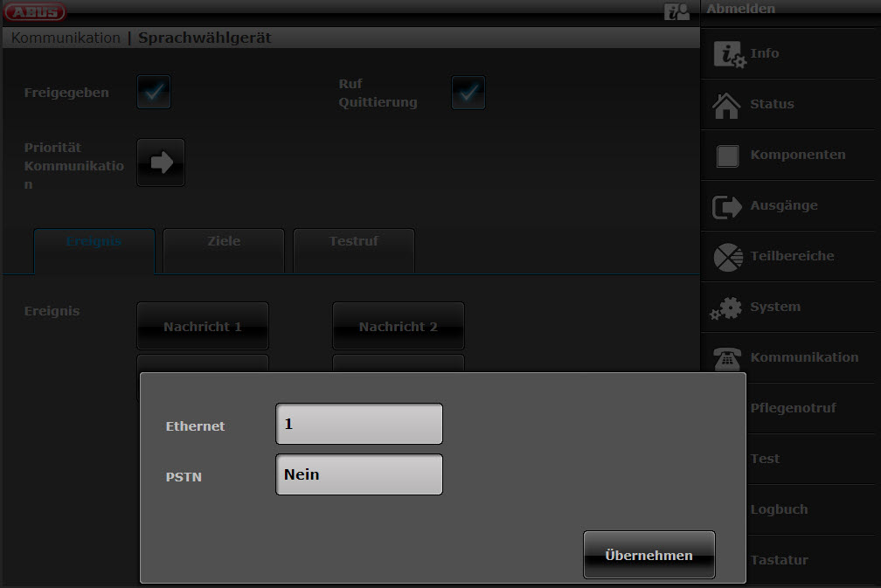
Task: Open the PSTN dropdown showing Nein
Action: click(359, 474)
